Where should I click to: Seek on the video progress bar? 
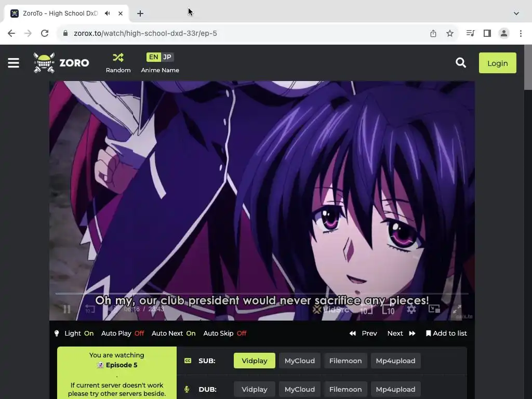[262, 294]
